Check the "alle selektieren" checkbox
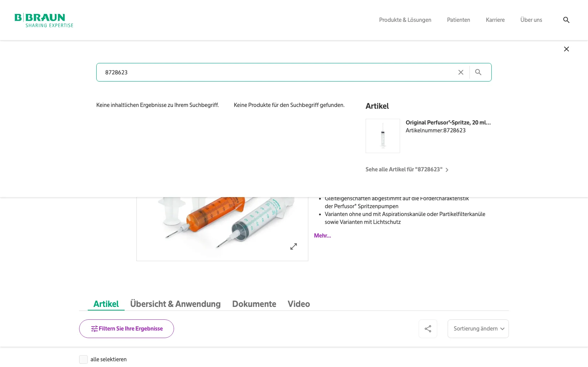 pyautogui.click(x=83, y=359)
